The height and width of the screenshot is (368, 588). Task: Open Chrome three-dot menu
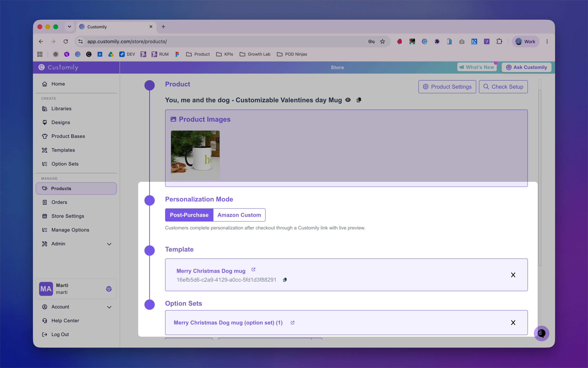click(547, 42)
